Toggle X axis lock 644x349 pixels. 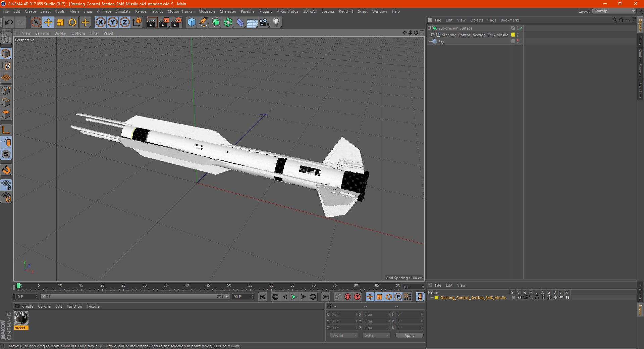tap(100, 22)
